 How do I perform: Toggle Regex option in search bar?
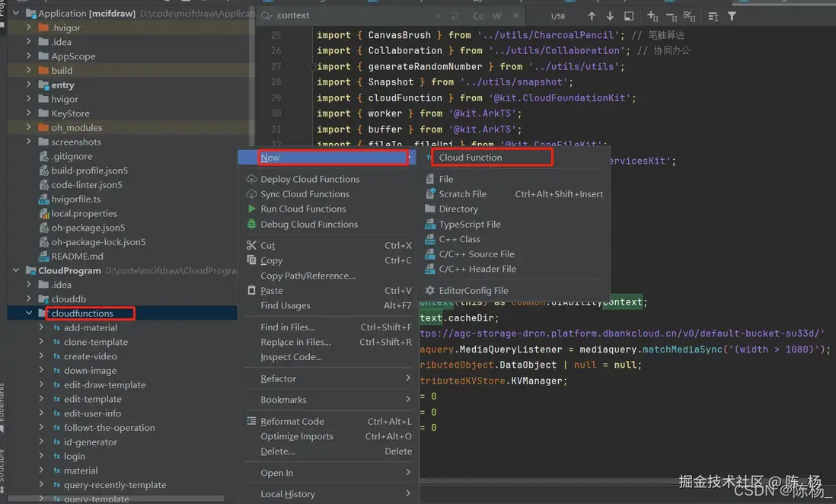click(515, 16)
